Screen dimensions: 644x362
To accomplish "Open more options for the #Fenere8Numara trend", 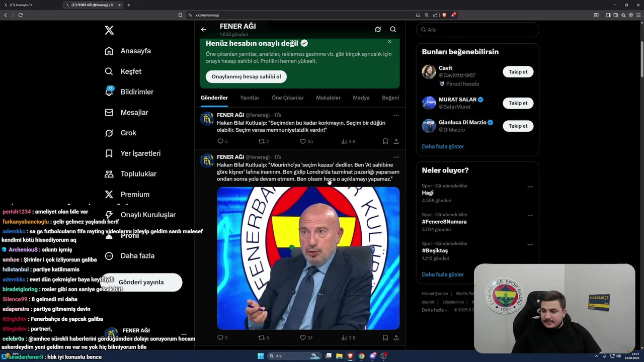I will pos(530,216).
